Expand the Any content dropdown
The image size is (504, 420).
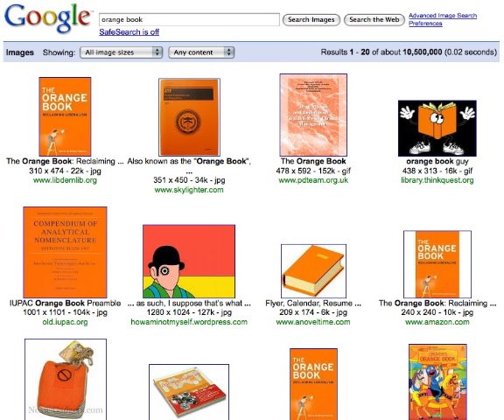[201, 52]
